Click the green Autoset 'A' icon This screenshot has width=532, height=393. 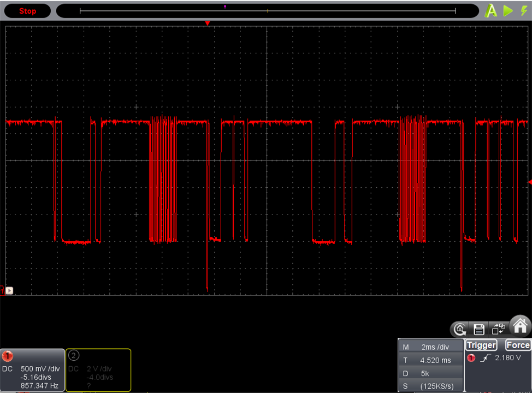491,11
